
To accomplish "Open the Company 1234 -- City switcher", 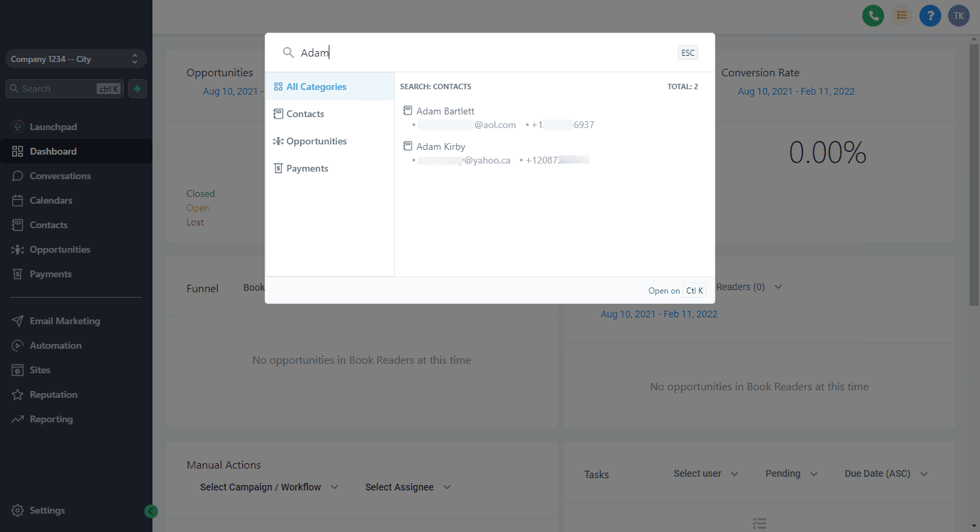I will point(76,59).
